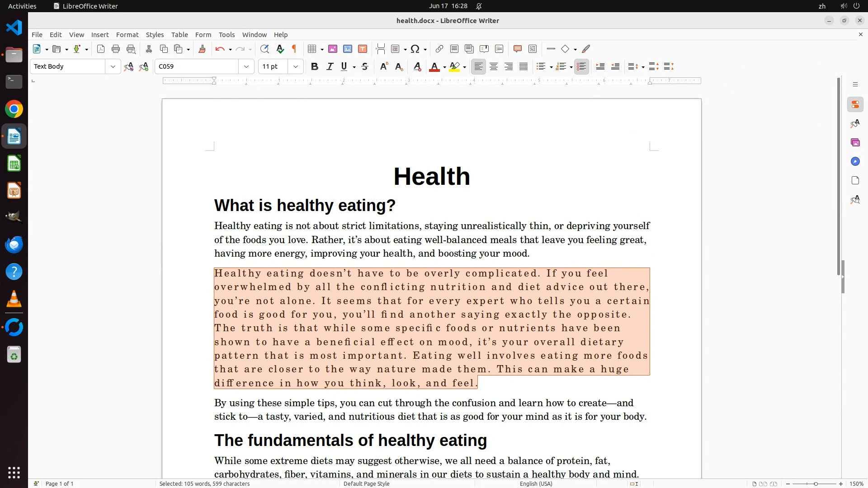Toggle Bold formatting on the selection
868x488 pixels.
click(x=315, y=66)
